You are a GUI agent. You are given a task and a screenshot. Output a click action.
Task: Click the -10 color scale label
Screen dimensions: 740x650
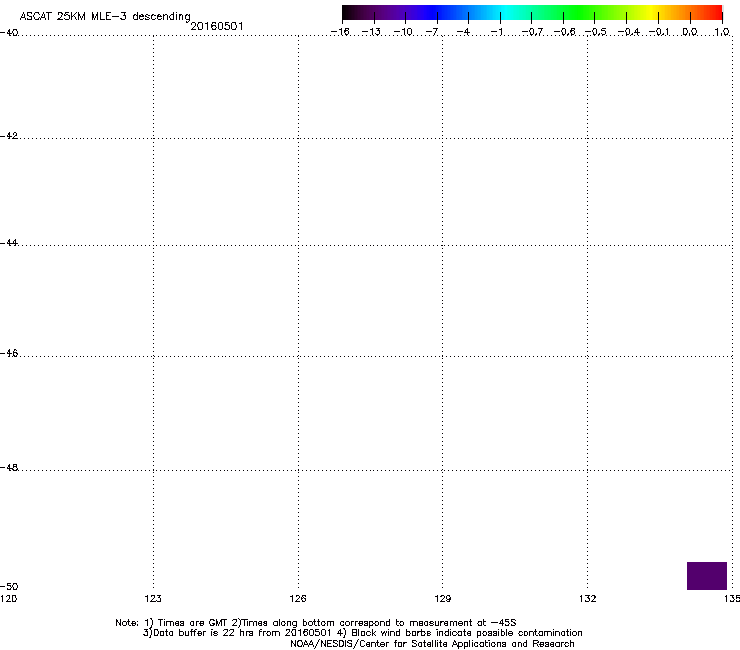pos(403,32)
